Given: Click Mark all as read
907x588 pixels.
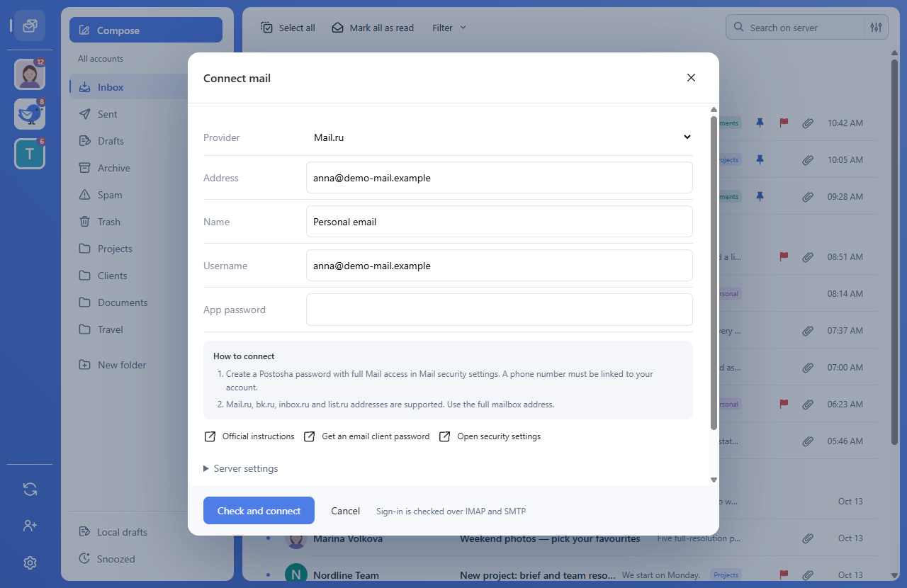Looking at the screenshot, I should pos(373,28).
